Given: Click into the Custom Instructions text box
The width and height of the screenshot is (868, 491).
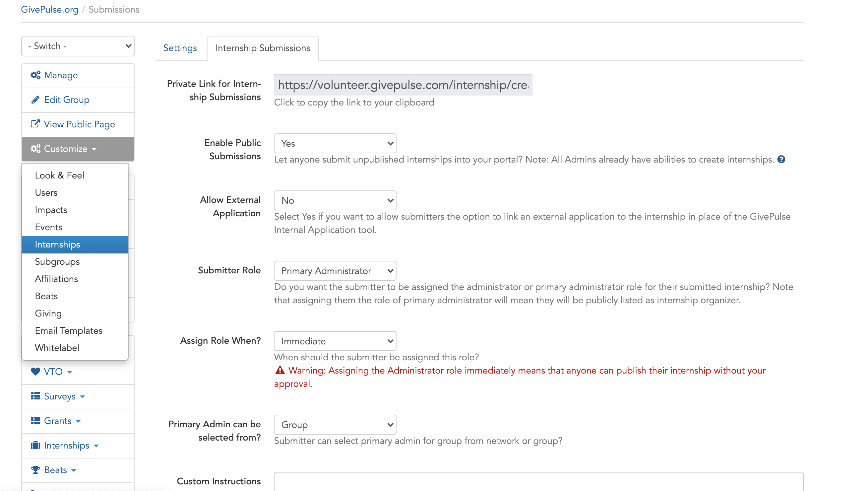Looking at the screenshot, I should click(x=538, y=482).
